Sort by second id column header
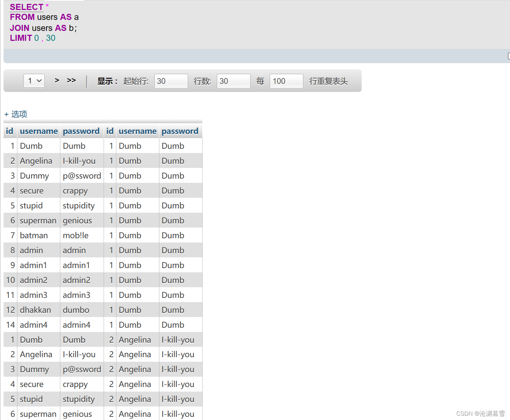This screenshot has width=510, height=420. (110, 131)
